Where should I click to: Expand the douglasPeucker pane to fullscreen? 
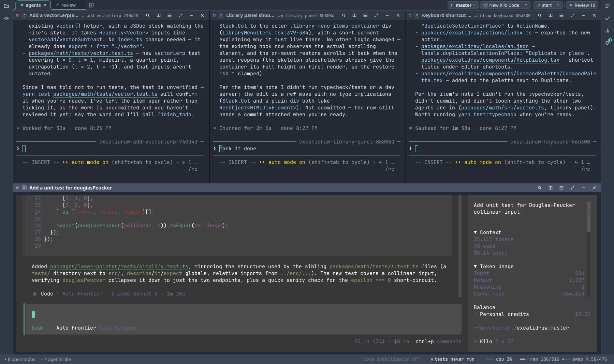572,188
